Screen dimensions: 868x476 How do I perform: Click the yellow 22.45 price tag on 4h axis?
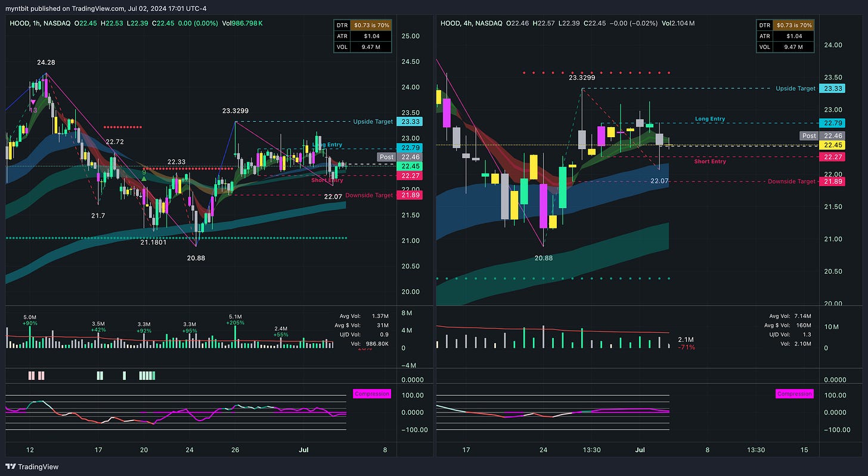[832, 145]
